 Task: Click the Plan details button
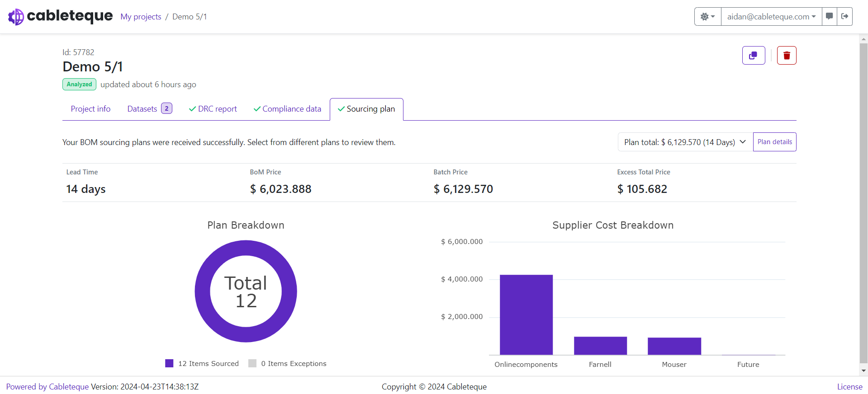774,142
